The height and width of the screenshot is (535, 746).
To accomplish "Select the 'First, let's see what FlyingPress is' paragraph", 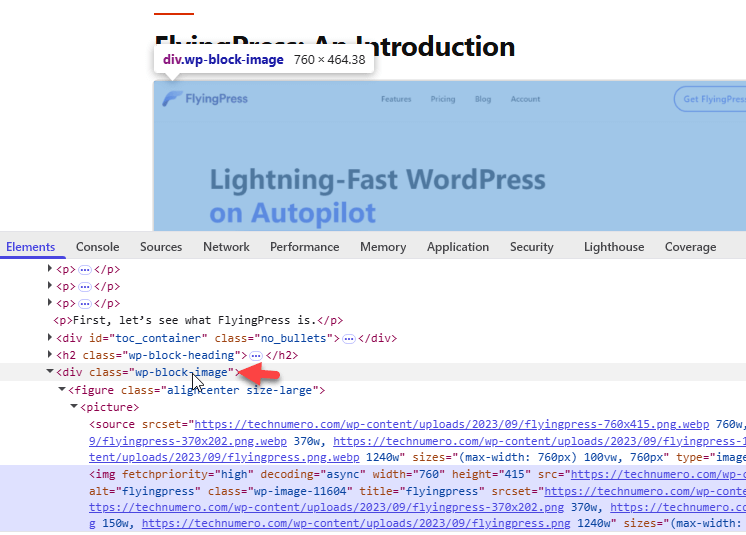I will [198, 320].
